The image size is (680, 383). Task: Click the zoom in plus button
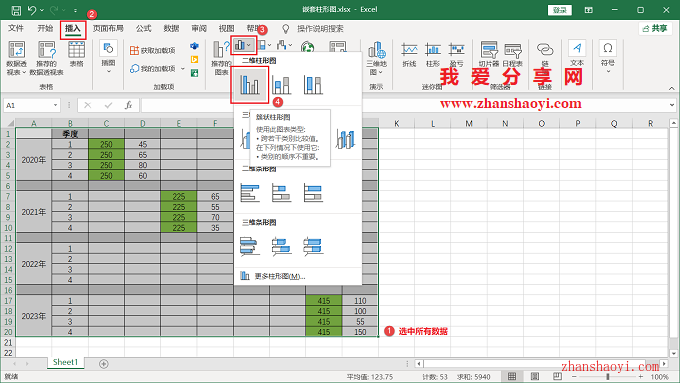click(x=641, y=376)
